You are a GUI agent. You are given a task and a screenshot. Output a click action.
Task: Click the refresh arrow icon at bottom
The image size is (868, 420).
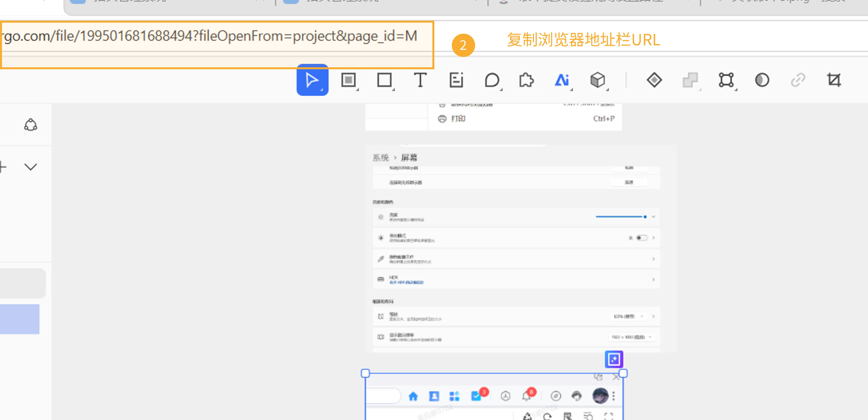[547, 417]
